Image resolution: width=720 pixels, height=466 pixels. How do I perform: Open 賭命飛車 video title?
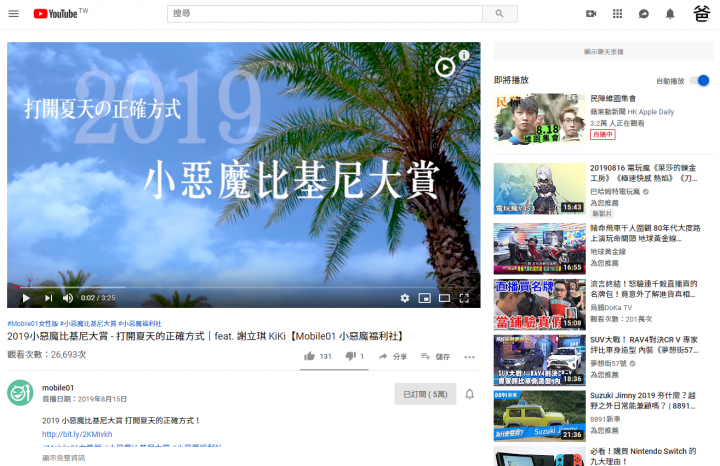(x=645, y=233)
